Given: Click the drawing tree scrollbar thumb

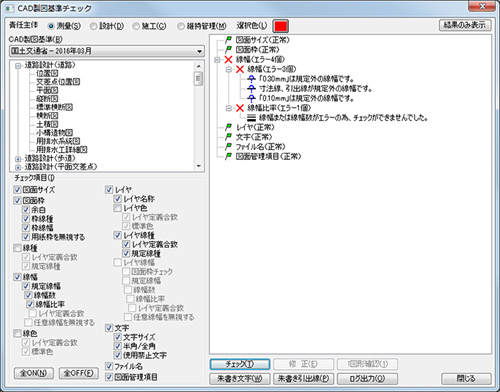Looking at the screenshot, I should [199, 79].
